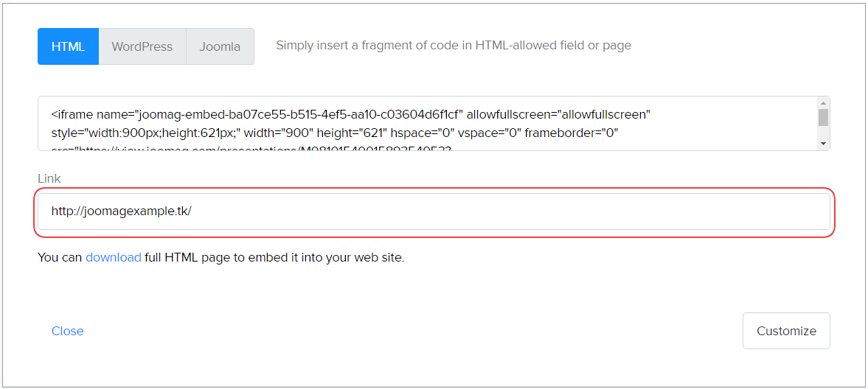Click the partially visible src line of code
Viewport: 868px width, 389px height.
(251, 148)
